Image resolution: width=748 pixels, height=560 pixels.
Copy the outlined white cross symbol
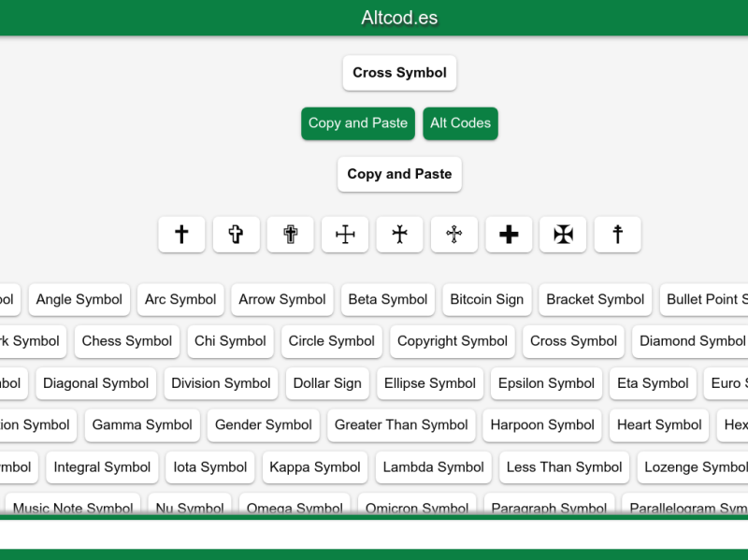(236, 235)
